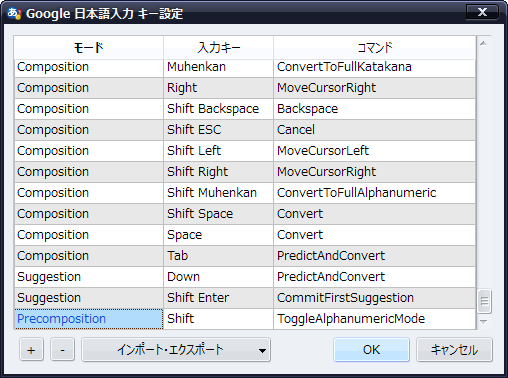Select MoveCursorLeft command cell
508x378 pixels.
[x=375, y=151]
